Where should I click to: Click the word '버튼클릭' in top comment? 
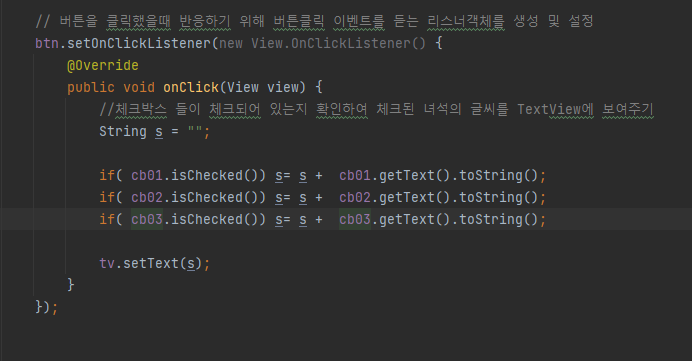pyautogui.click(x=299, y=21)
